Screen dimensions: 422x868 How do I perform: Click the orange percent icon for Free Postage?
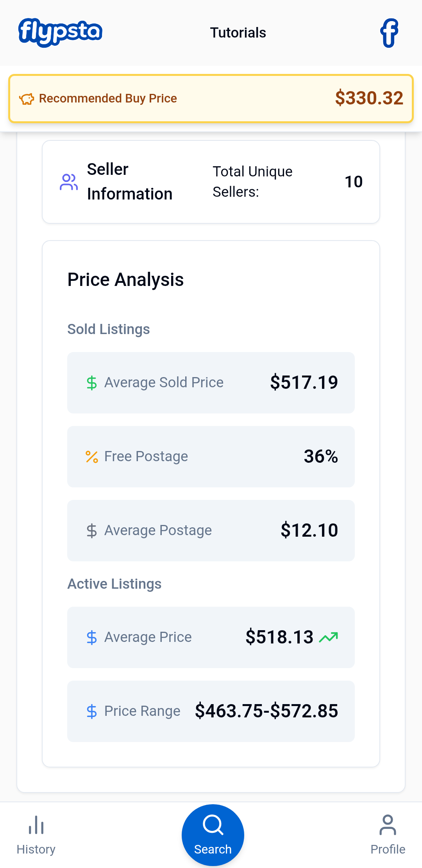click(92, 456)
